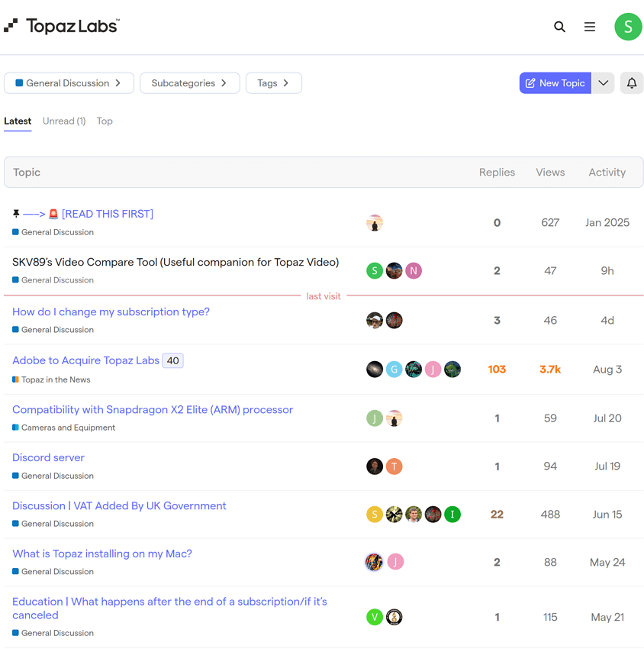Click orange T avatar on Discord server row

[394, 467]
